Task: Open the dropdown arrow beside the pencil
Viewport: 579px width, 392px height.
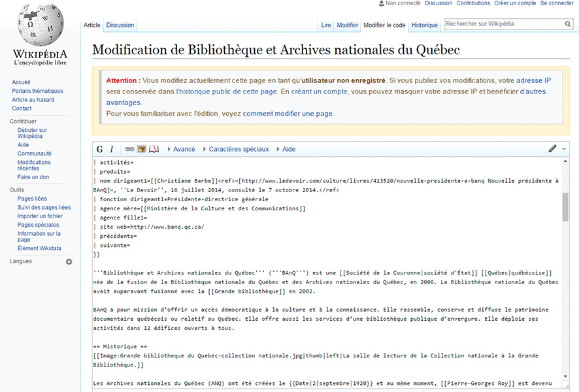Action: pos(564,149)
